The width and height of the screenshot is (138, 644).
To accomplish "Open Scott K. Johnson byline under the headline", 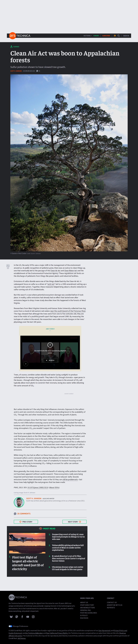I will pos(16,71).
